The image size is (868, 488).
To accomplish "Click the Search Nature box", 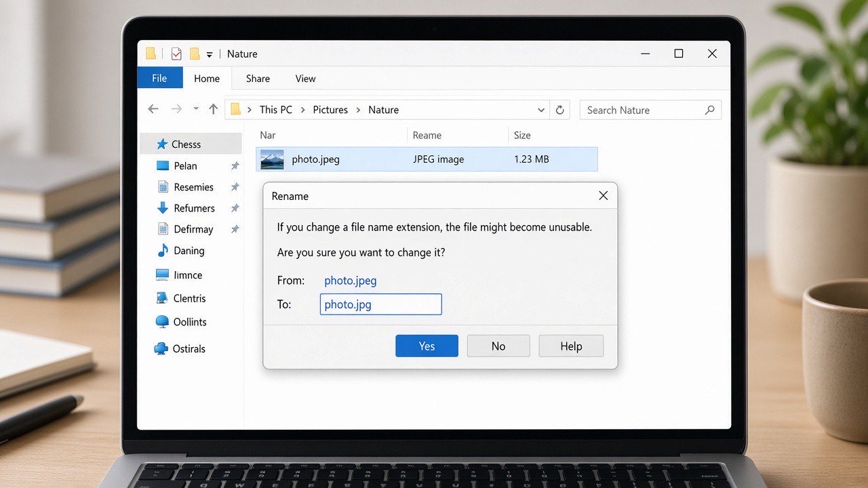I will tap(650, 110).
